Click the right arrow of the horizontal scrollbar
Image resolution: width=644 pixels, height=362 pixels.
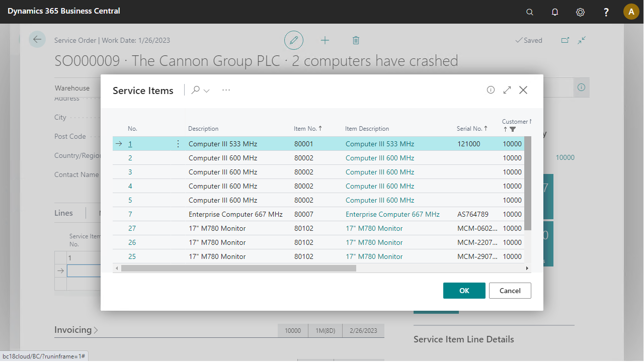pos(527,268)
